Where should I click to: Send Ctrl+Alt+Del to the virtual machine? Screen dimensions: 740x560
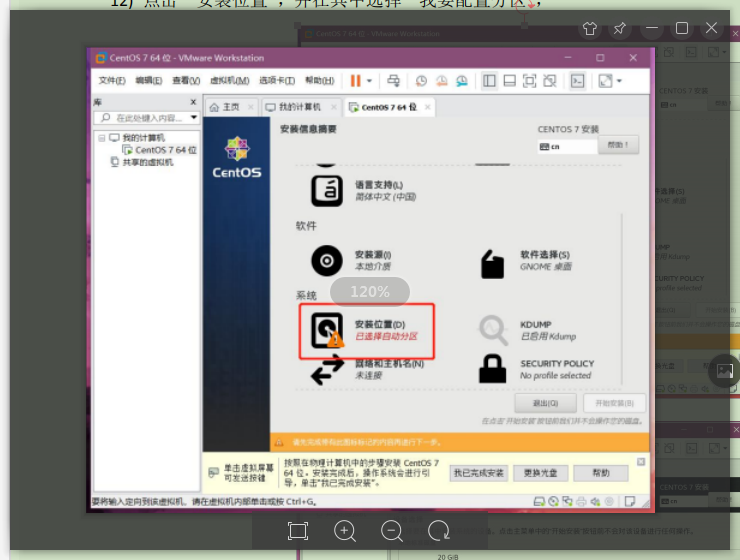(x=393, y=81)
